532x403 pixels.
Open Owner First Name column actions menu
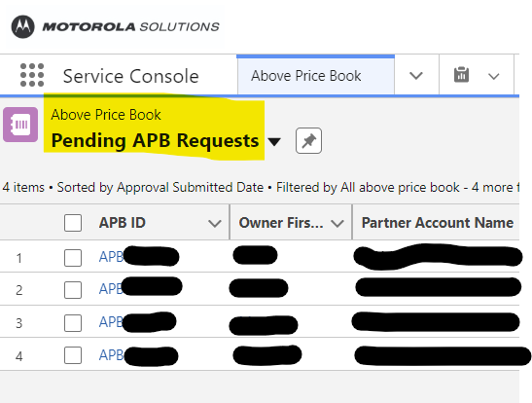pyautogui.click(x=337, y=223)
